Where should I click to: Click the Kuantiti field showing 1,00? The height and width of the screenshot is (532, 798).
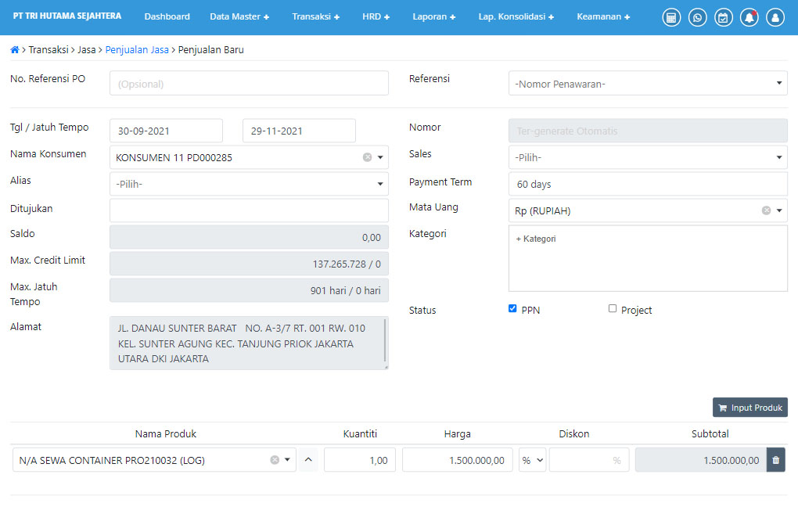pyautogui.click(x=360, y=460)
